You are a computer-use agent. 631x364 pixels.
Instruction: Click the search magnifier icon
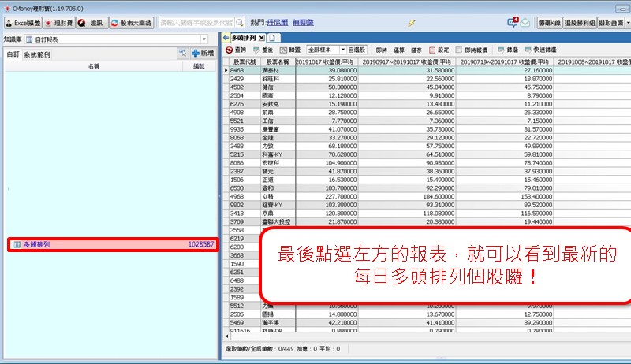pos(241,23)
